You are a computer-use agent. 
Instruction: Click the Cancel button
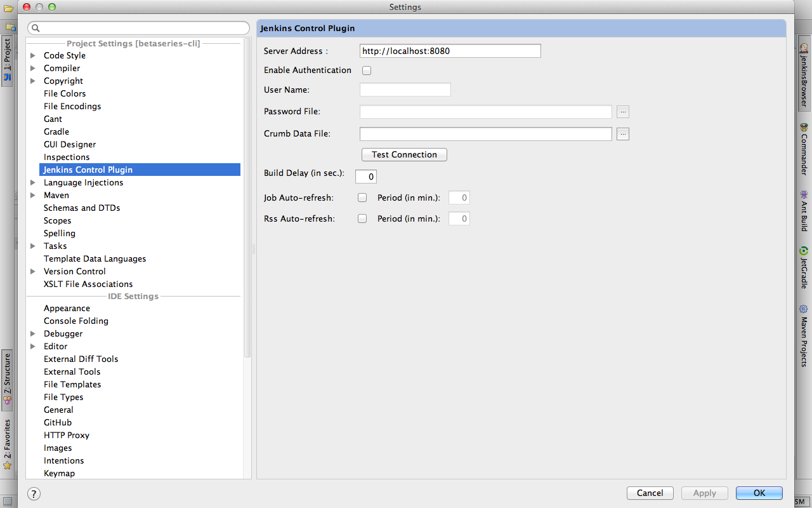click(x=650, y=493)
